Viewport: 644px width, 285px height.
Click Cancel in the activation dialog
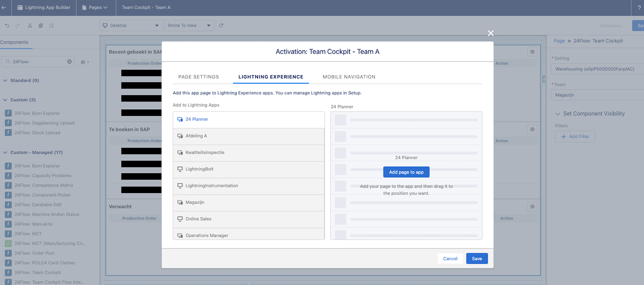click(450, 259)
